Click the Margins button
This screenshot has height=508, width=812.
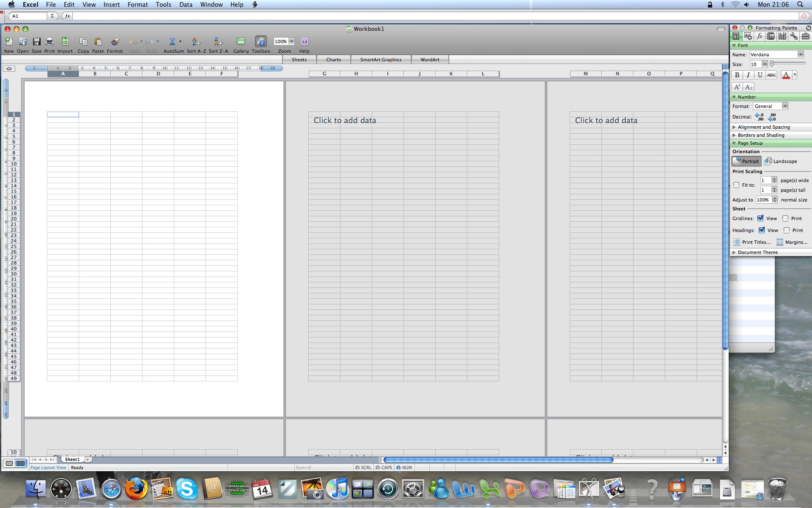792,242
